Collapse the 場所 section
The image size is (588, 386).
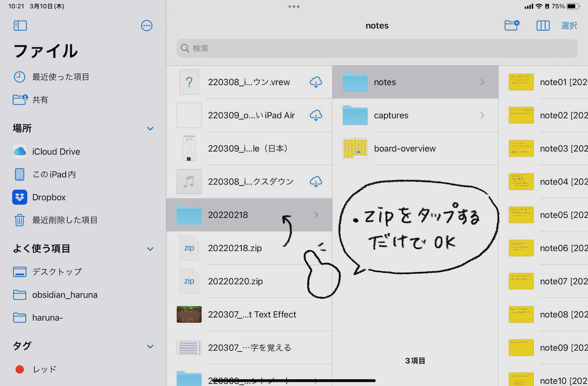[x=150, y=129]
